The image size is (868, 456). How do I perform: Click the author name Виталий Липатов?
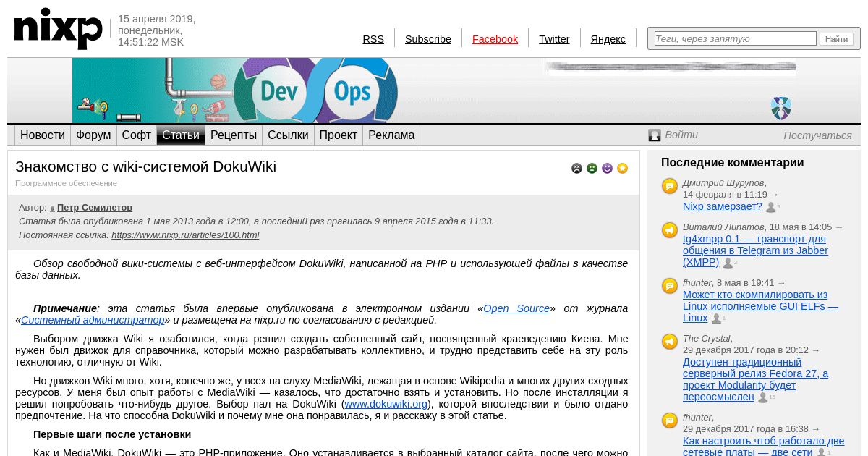[x=723, y=227]
